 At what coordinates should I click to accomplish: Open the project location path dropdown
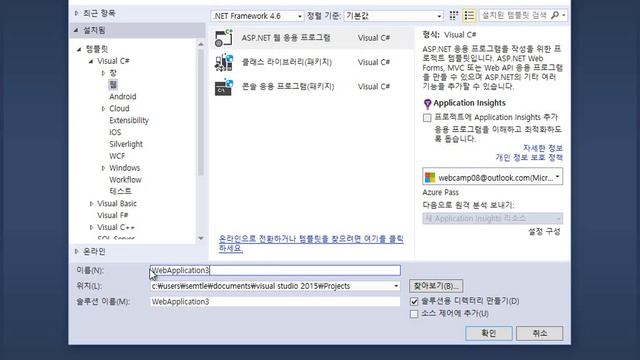click(396, 286)
